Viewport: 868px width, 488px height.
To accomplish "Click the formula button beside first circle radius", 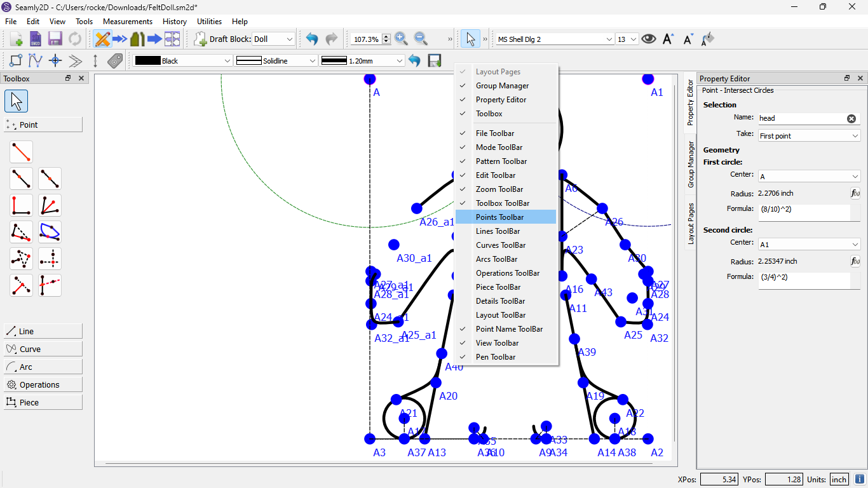I will 855,193.
